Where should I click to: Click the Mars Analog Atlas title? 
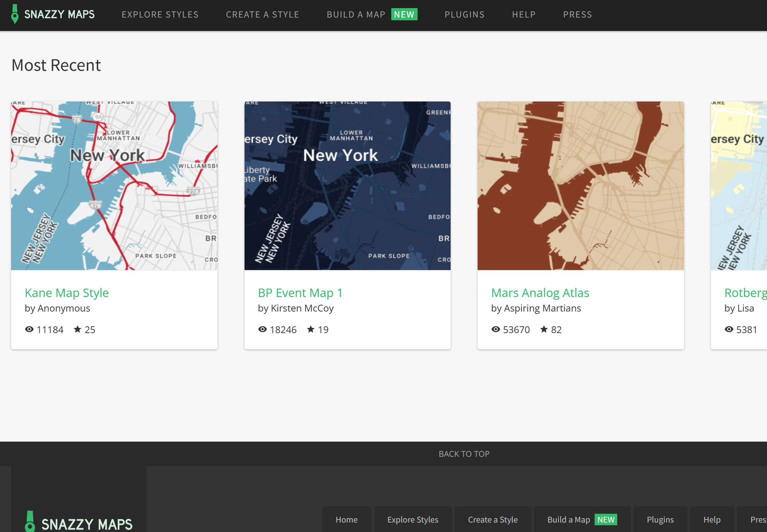(540, 292)
